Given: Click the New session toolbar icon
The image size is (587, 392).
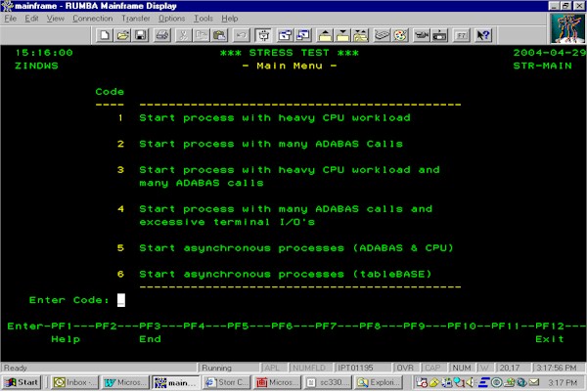Looking at the screenshot, I should point(106,35).
